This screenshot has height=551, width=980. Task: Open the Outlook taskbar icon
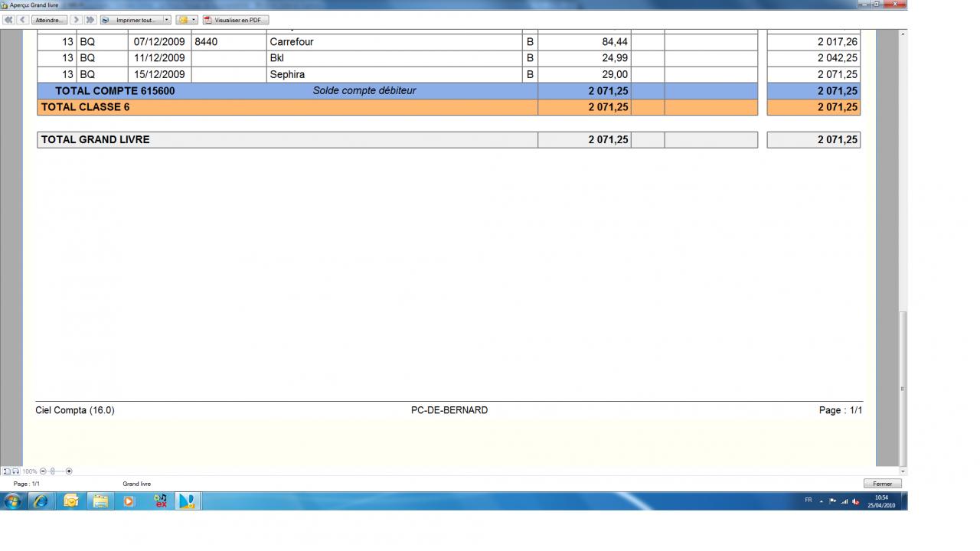tap(71, 501)
